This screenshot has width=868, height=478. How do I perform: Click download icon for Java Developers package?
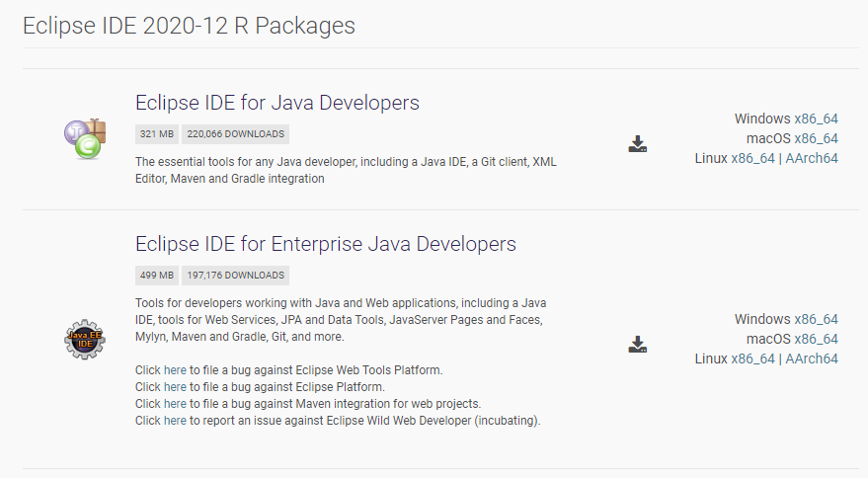[x=638, y=144]
